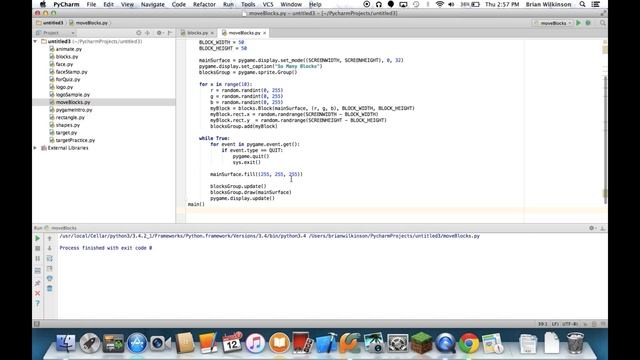Screen dimensions: 640x360
Task: Open rectangle.py in the project tree
Action: click(x=70, y=118)
